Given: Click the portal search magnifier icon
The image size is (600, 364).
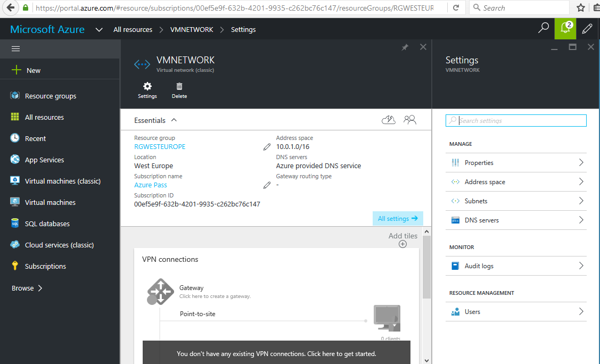Looking at the screenshot, I should coord(544,28).
